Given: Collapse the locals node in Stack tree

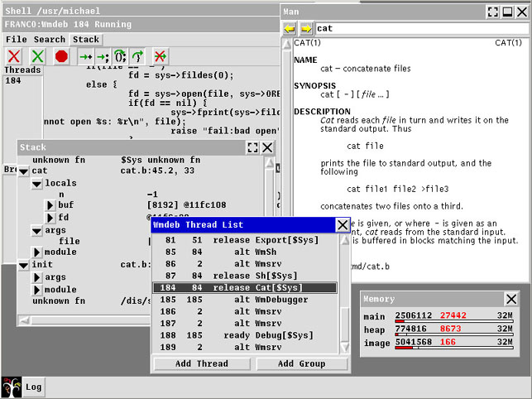Looking at the screenshot, I should (36, 183).
